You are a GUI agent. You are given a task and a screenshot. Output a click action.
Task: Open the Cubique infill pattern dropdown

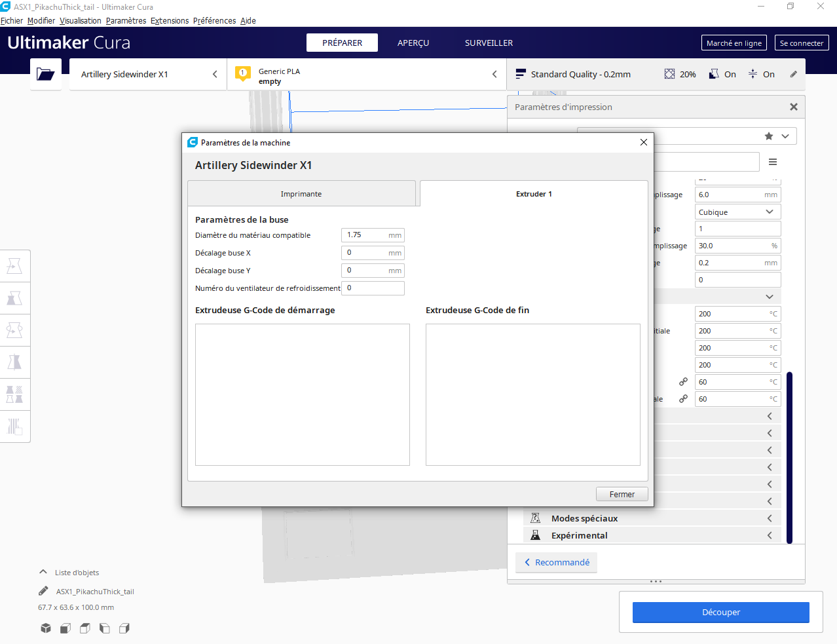click(737, 212)
